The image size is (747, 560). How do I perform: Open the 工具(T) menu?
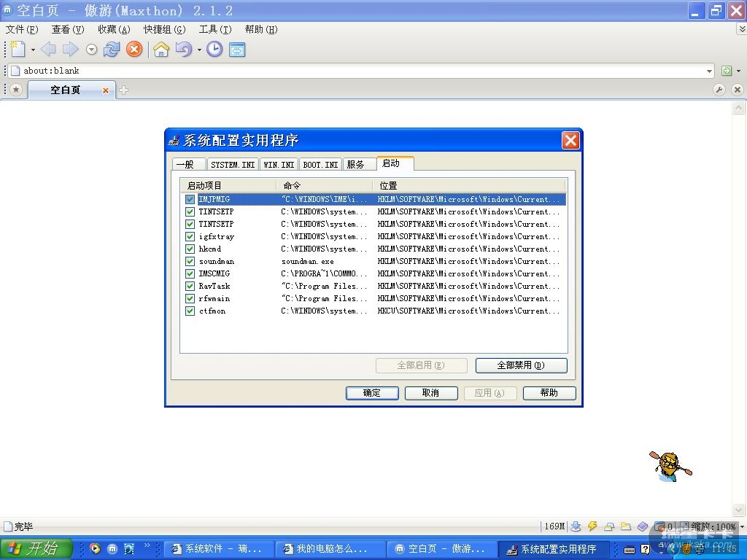click(x=215, y=29)
